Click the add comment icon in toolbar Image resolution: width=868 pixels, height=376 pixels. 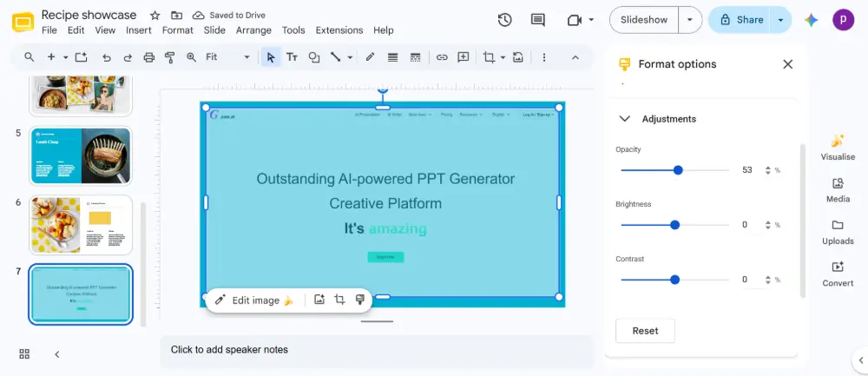(x=464, y=57)
